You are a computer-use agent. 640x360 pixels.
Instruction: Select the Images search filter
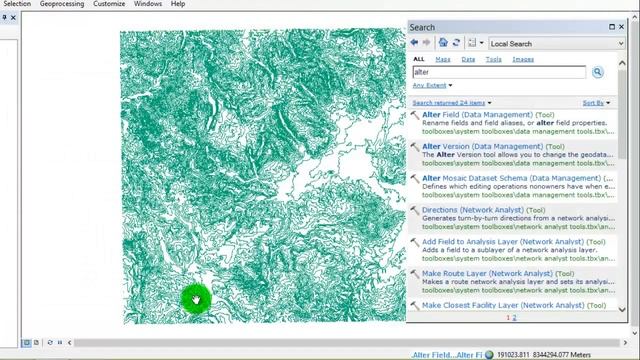[523, 59]
